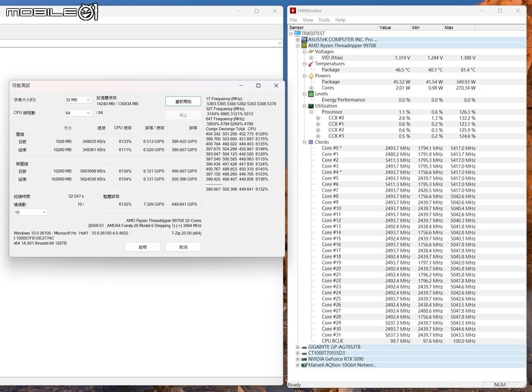Click the Value column header
Viewport: 532px width, 392px height.
coord(394,27)
